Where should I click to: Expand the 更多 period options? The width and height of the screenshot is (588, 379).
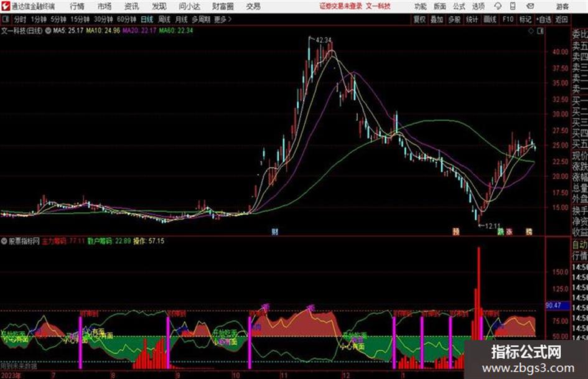pyautogui.click(x=223, y=19)
